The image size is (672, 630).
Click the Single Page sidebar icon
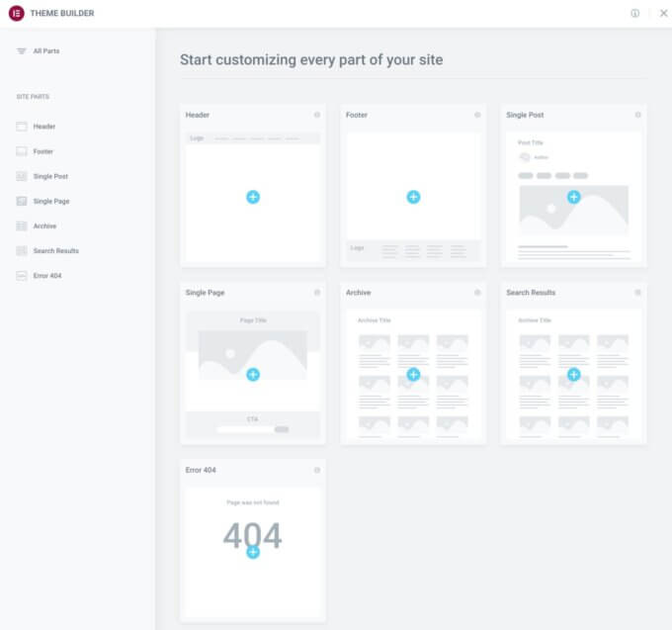tap(22, 201)
